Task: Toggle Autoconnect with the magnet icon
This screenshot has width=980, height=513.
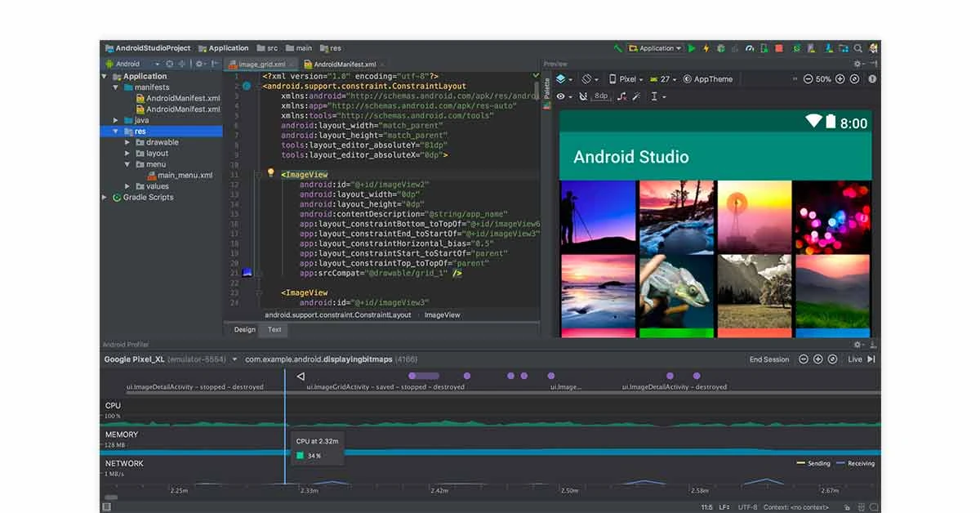Action: [583, 96]
